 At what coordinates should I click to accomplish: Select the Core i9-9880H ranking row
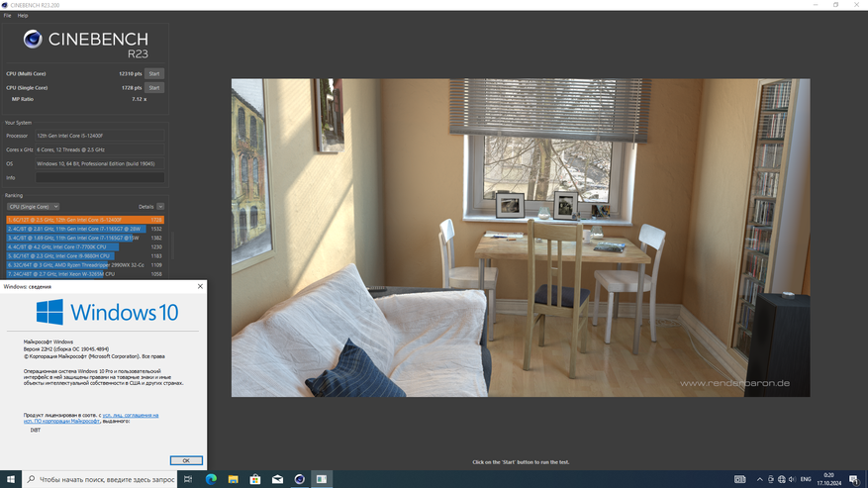85,256
